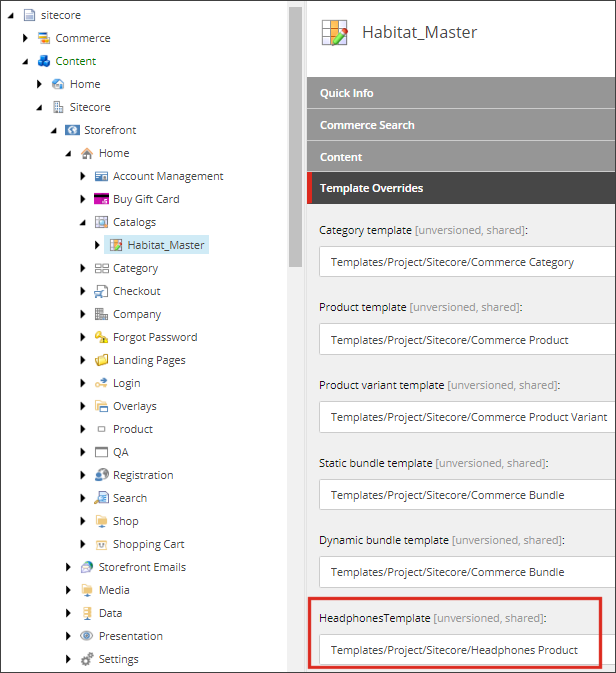Click the Settings gear icon

(87, 659)
